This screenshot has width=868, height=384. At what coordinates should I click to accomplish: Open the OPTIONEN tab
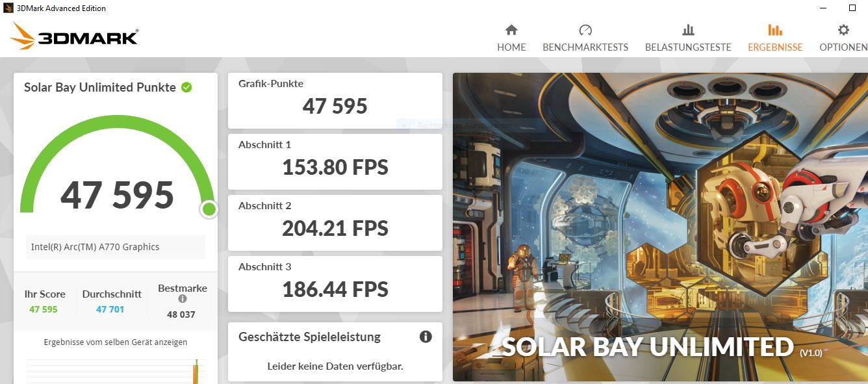tap(843, 47)
